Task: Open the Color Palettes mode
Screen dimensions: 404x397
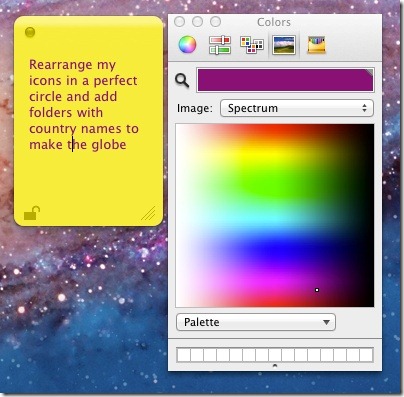Action: click(252, 45)
